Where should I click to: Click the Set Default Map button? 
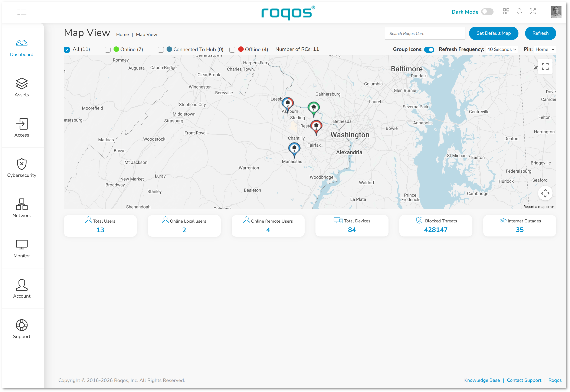point(493,33)
